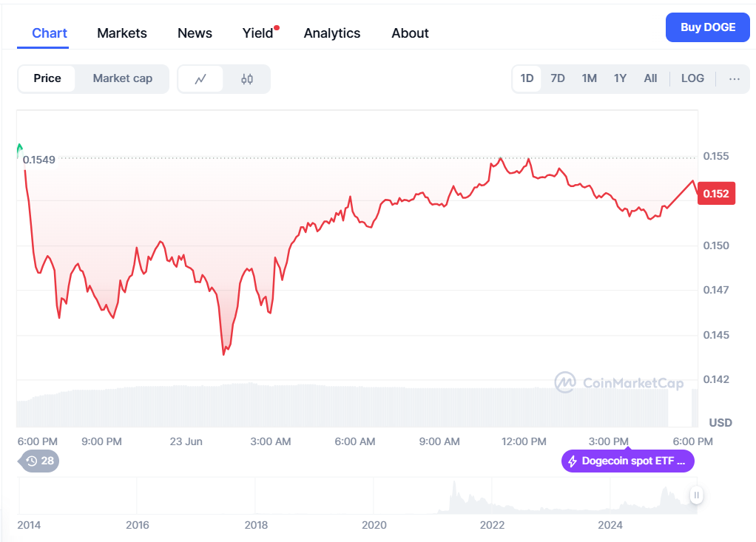Image resolution: width=756 pixels, height=542 pixels.
Task: Click the Buy DOGE button
Action: [x=708, y=27]
